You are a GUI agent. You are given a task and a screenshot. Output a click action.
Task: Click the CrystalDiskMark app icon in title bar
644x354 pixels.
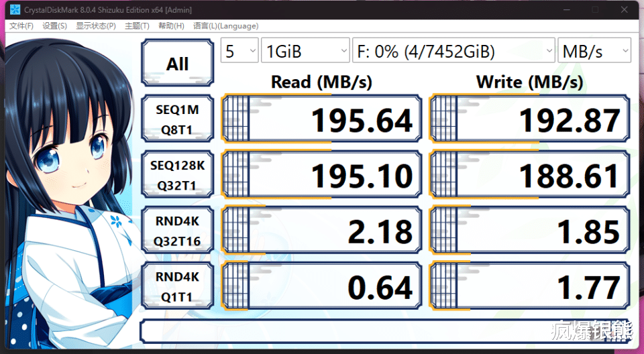[x=15, y=9]
